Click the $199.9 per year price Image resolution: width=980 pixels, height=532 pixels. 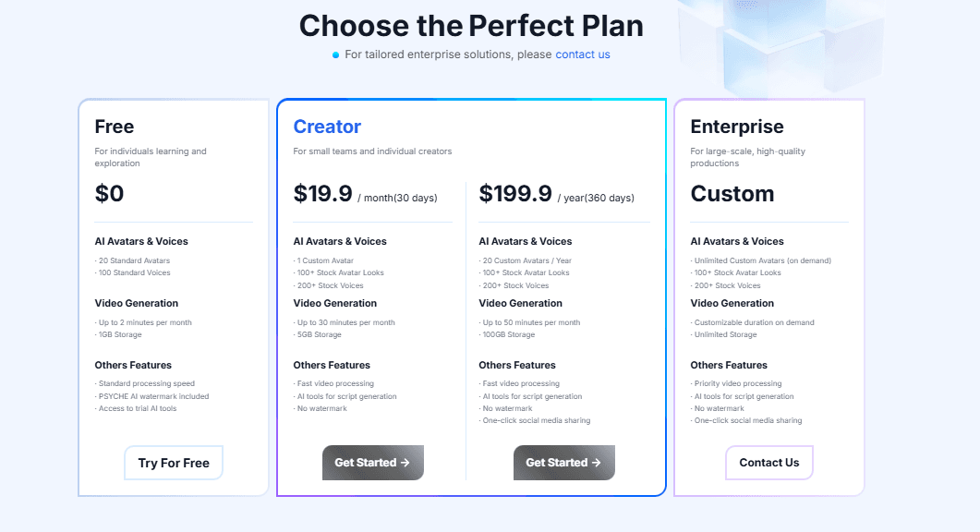pos(515,194)
